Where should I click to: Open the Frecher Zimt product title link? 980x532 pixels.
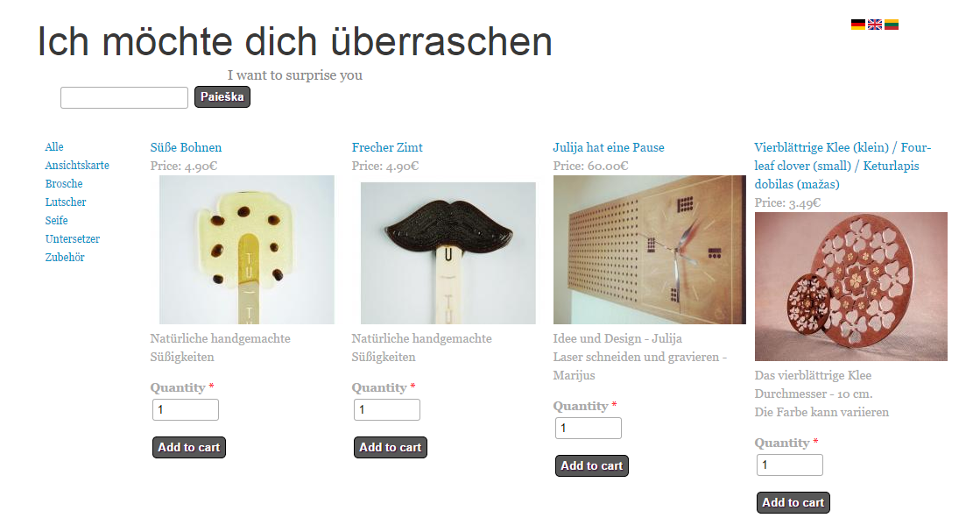click(387, 147)
